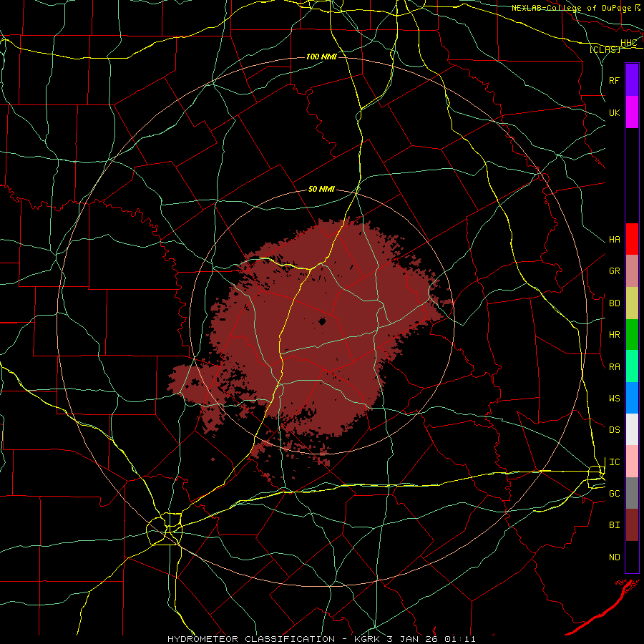Click the RF legend label
This screenshot has height=644, width=644.
click(614, 80)
